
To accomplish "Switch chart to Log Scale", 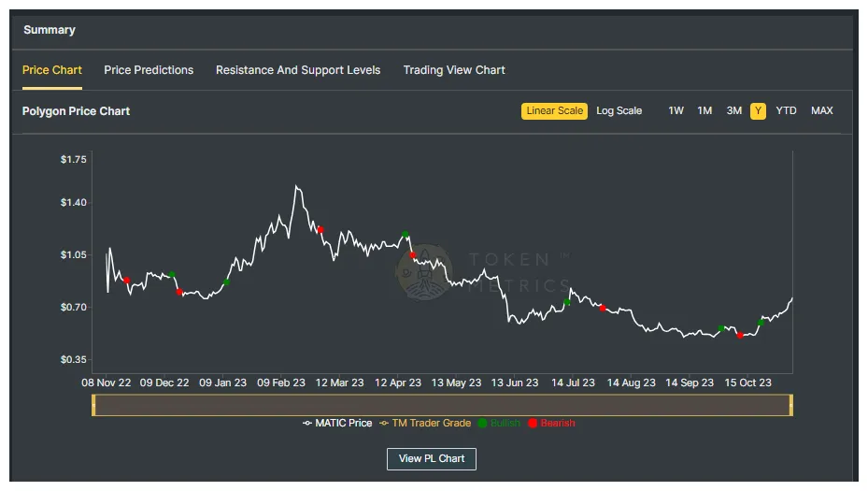I will [619, 111].
